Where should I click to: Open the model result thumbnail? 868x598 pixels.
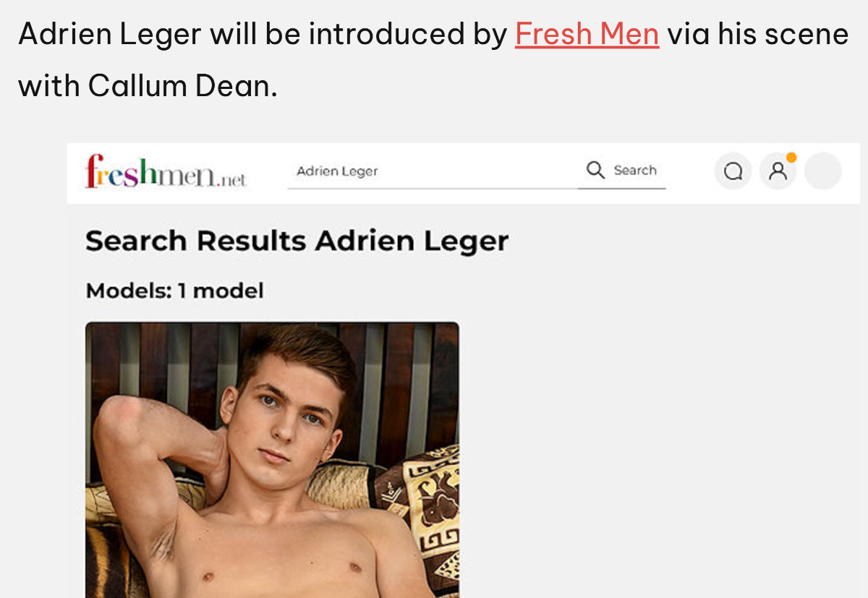tap(272, 460)
